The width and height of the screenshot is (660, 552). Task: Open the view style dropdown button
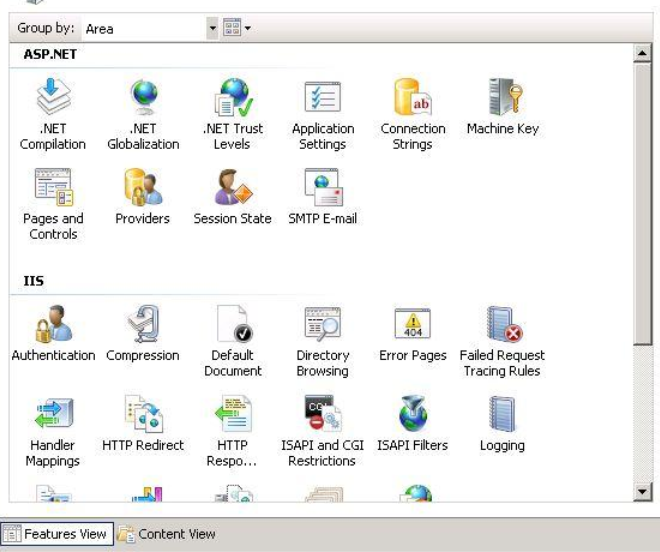pyautogui.click(x=234, y=29)
